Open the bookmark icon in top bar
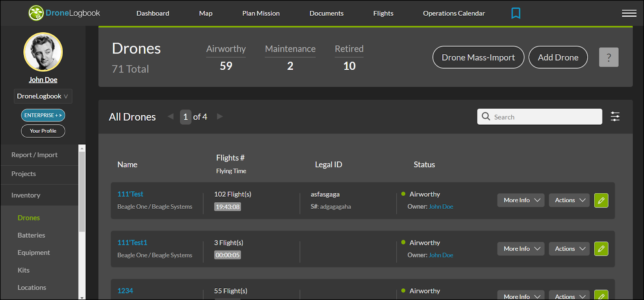The height and width of the screenshot is (300, 644). (516, 13)
